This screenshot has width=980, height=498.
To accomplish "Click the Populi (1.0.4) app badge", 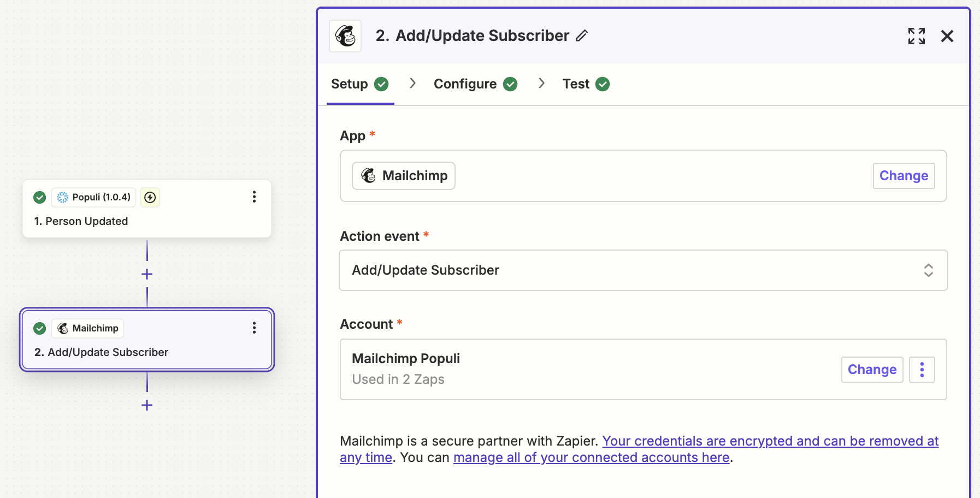I will click(x=94, y=197).
